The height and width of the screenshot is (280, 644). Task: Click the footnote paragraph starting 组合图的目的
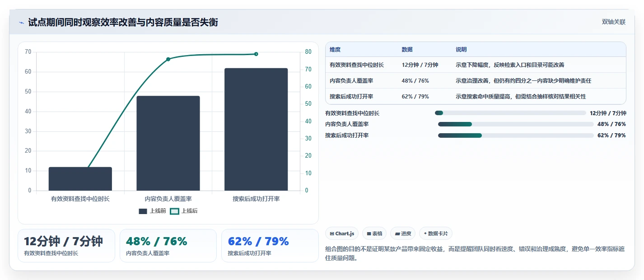tap(475, 253)
